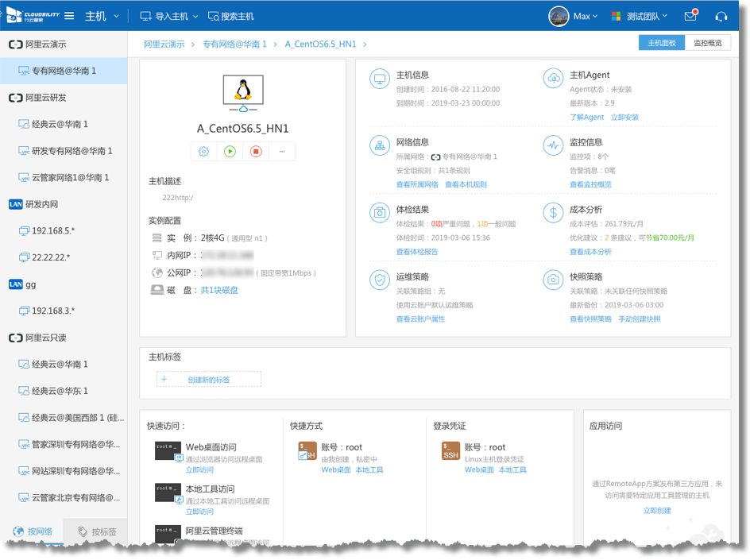Open the 导入主机 dropdown menu
750x560 pixels.
tap(169, 16)
